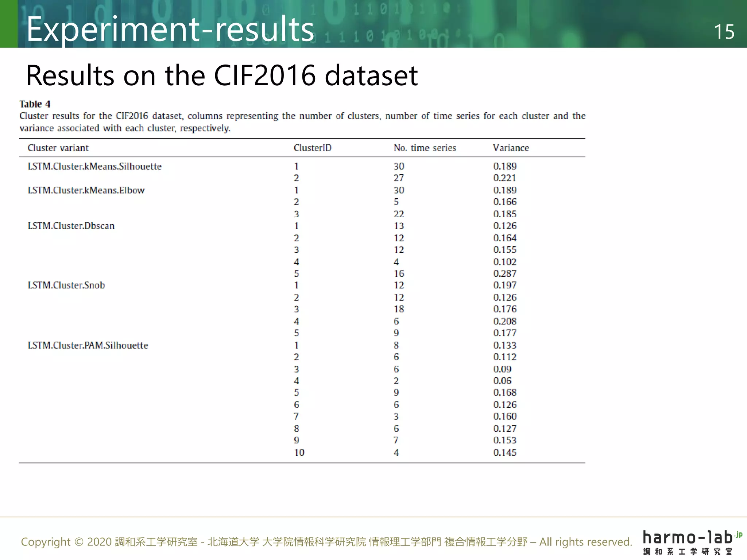Click variance value 0.197
This screenshot has width=747, height=560.
pos(505,285)
